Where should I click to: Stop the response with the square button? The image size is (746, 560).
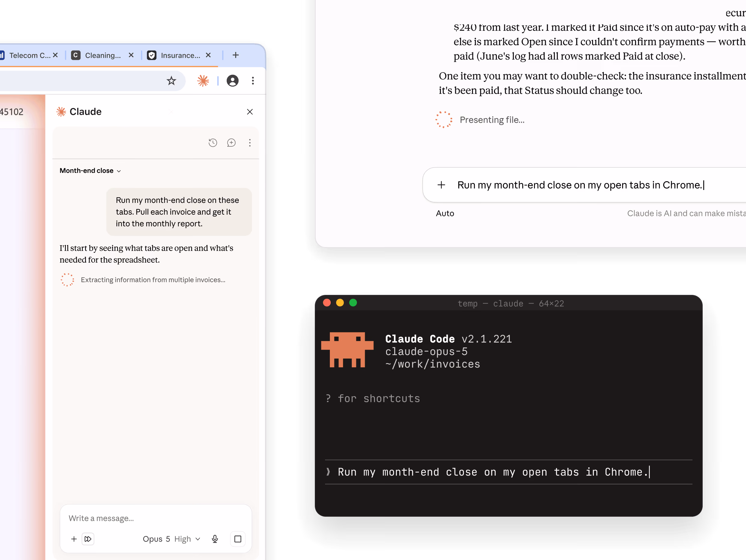[x=238, y=539]
